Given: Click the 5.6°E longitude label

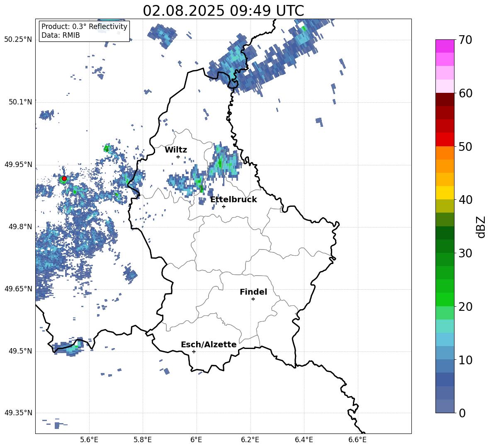Looking at the screenshot, I should tap(89, 440).
